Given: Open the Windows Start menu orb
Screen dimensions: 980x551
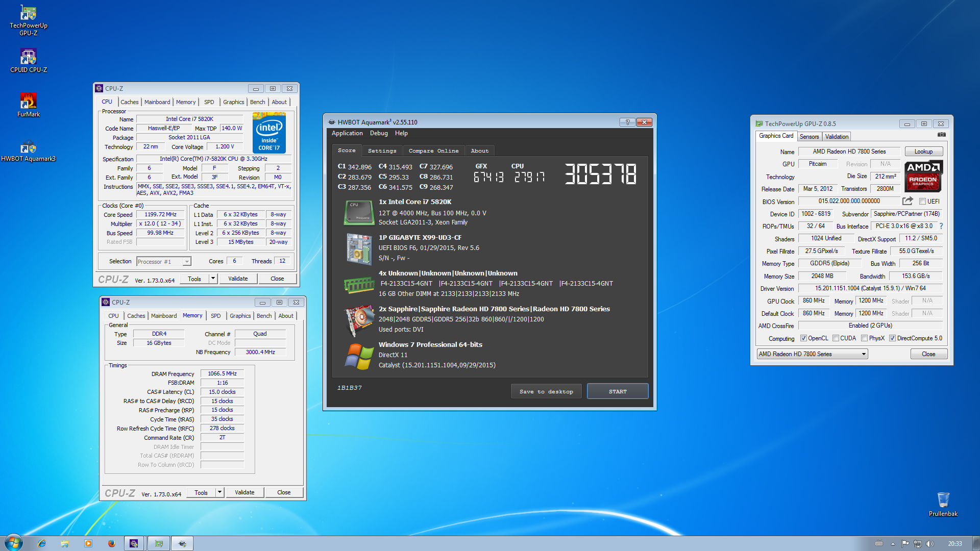Looking at the screenshot, I should (13, 543).
